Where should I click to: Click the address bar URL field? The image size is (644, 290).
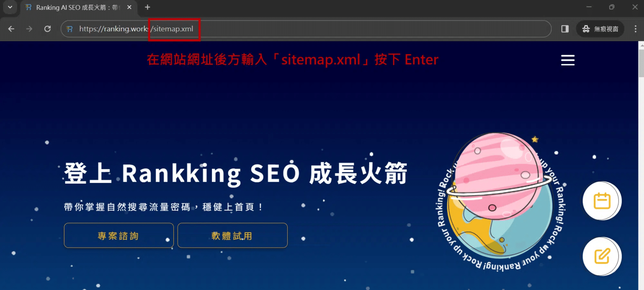[306, 29]
